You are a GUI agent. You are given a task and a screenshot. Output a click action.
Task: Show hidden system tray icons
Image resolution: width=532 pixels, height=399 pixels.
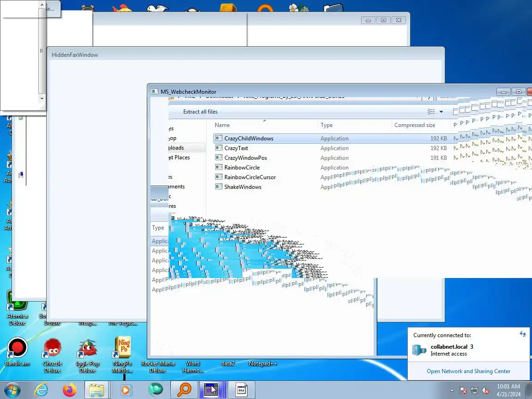click(452, 391)
